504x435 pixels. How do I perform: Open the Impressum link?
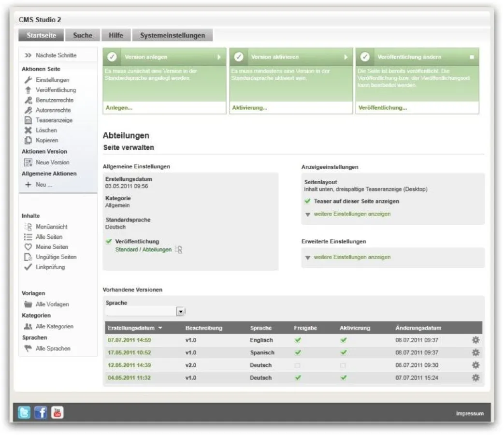pos(470,414)
